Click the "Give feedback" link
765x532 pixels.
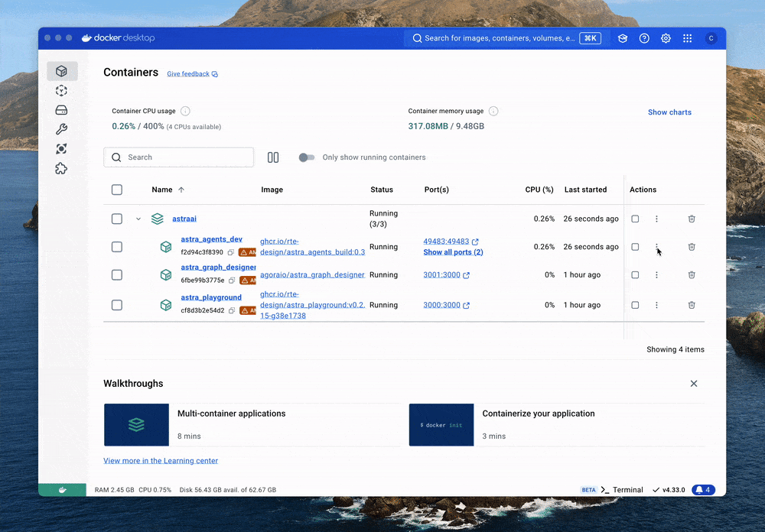tap(192, 74)
